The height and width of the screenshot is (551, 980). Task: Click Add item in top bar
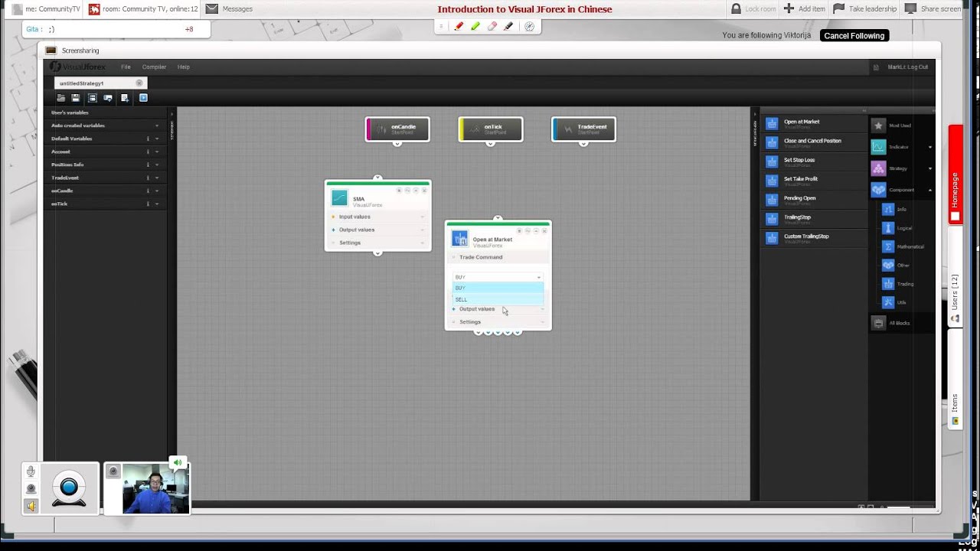(x=805, y=9)
